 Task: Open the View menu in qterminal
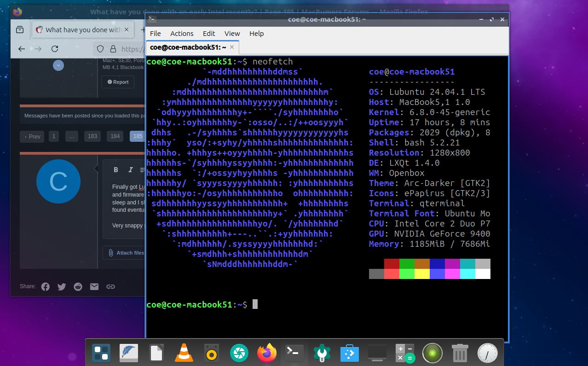(x=232, y=33)
